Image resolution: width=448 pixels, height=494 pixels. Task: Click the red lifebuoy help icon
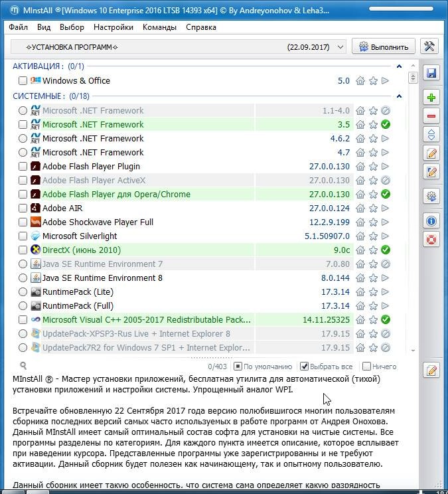431,240
